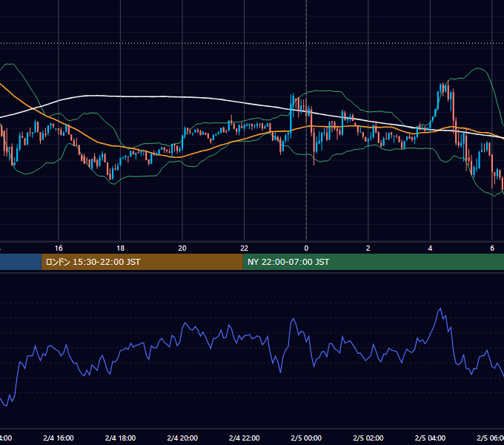Click the ロンドン 15:30-22:00 JST session bar

142,262
